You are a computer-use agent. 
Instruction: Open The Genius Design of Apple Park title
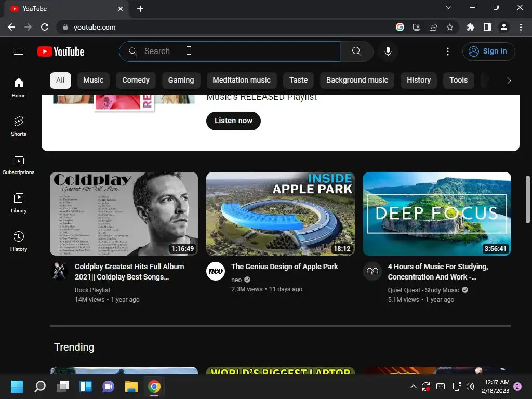(285, 267)
